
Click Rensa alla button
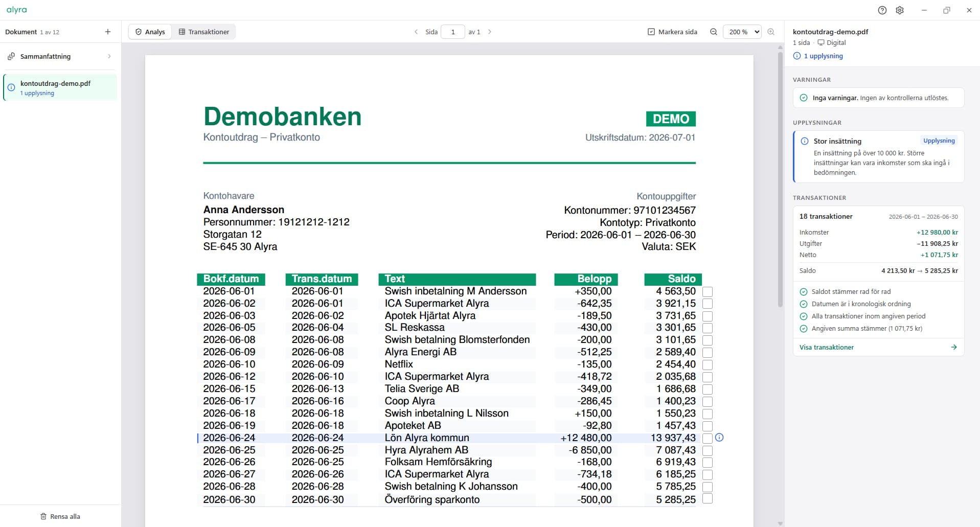pos(60,516)
